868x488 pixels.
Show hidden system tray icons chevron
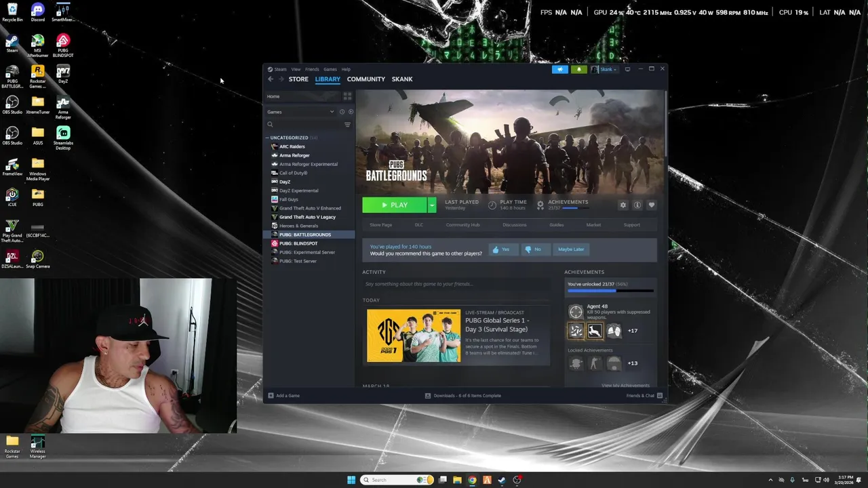770,480
